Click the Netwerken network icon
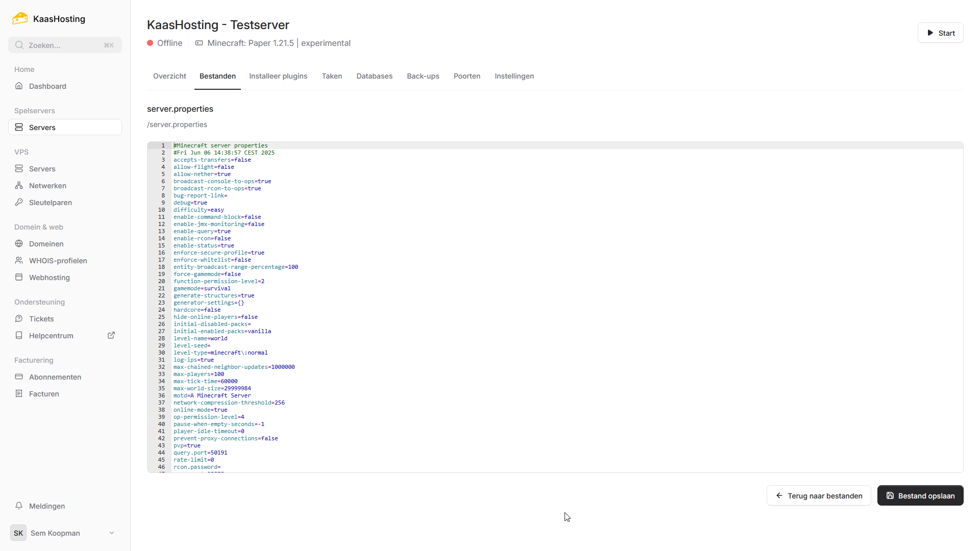The image size is (980, 551). tap(19, 186)
